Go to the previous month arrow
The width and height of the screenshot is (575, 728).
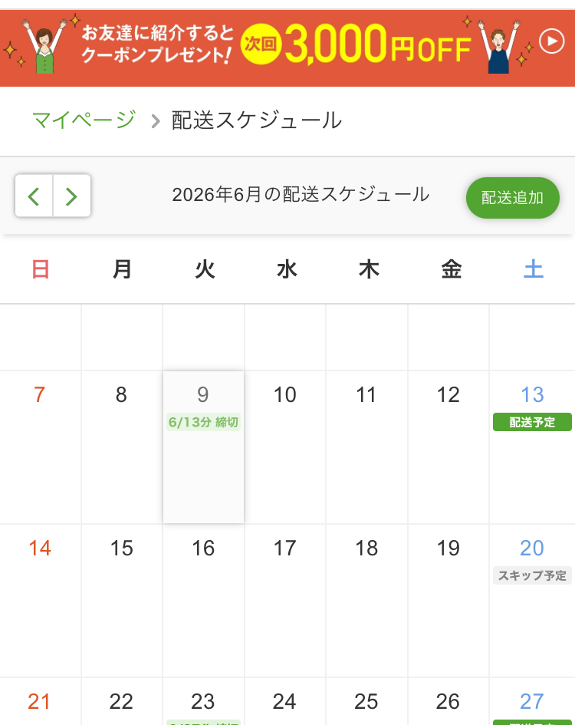(x=34, y=196)
